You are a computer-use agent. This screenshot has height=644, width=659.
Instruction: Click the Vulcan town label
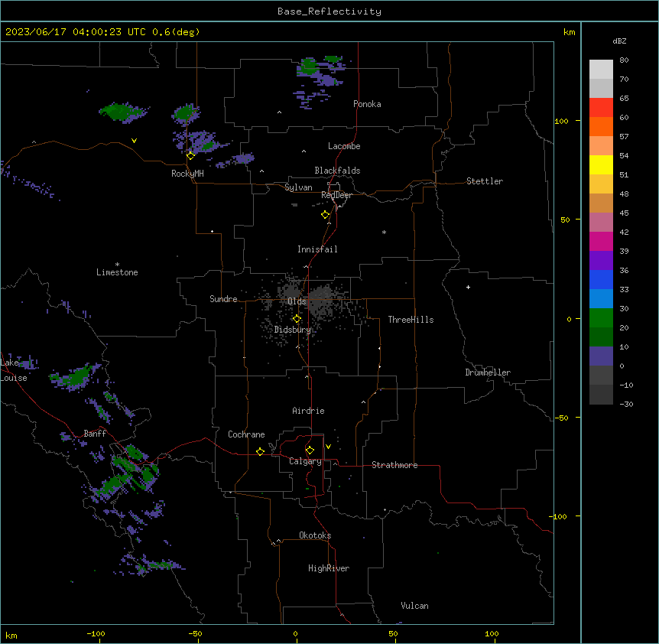415,606
